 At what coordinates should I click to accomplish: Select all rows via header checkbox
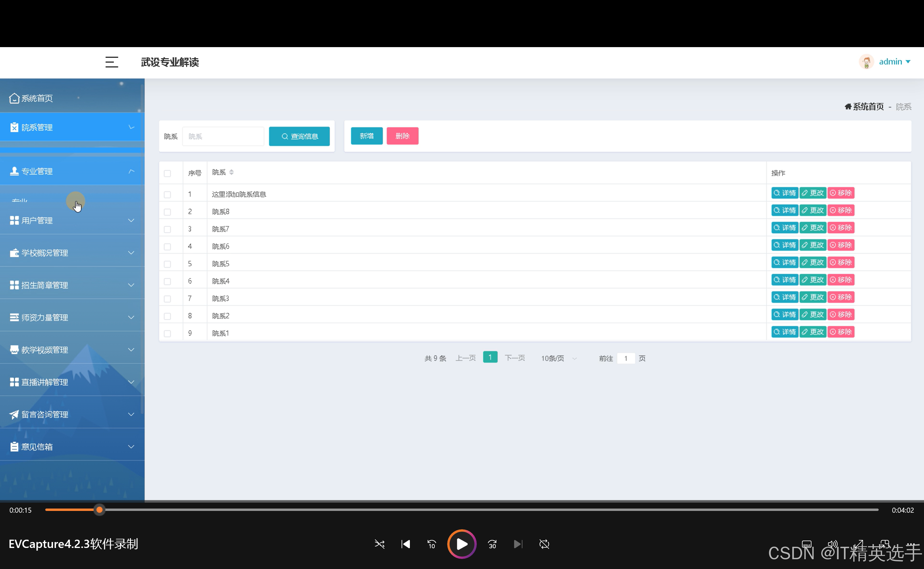167,173
